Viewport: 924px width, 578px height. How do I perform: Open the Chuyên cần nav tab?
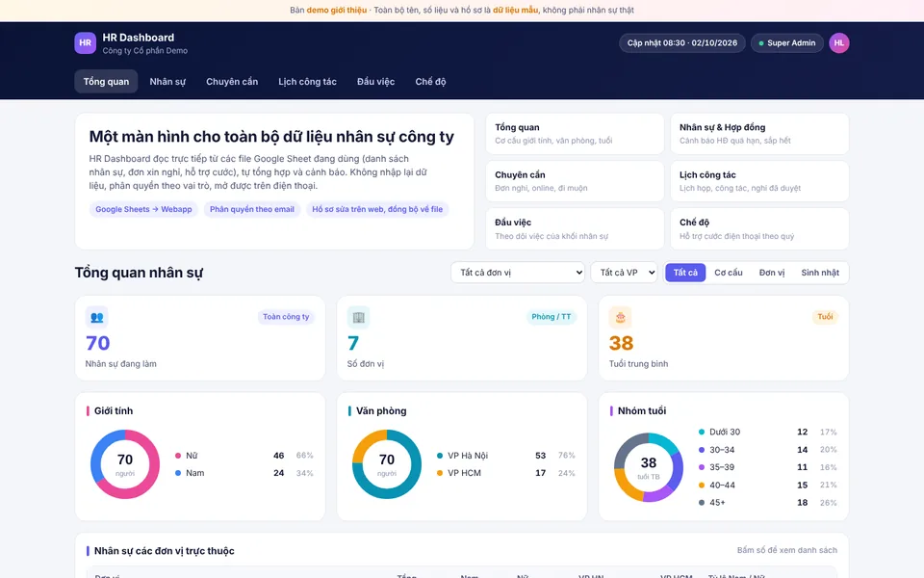tap(232, 81)
